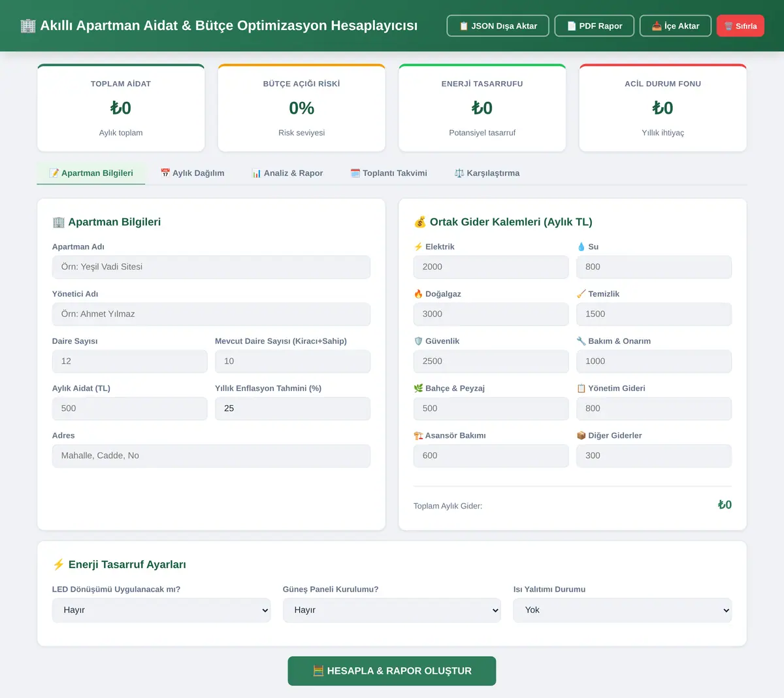Open the LED Dönüşümü dropdown
Image resolution: width=784 pixels, height=698 pixels.
pos(161,610)
